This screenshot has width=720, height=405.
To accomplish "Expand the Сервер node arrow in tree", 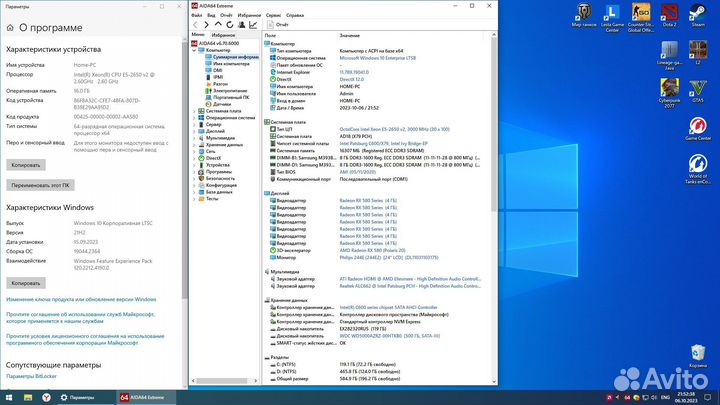I will (x=194, y=124).
